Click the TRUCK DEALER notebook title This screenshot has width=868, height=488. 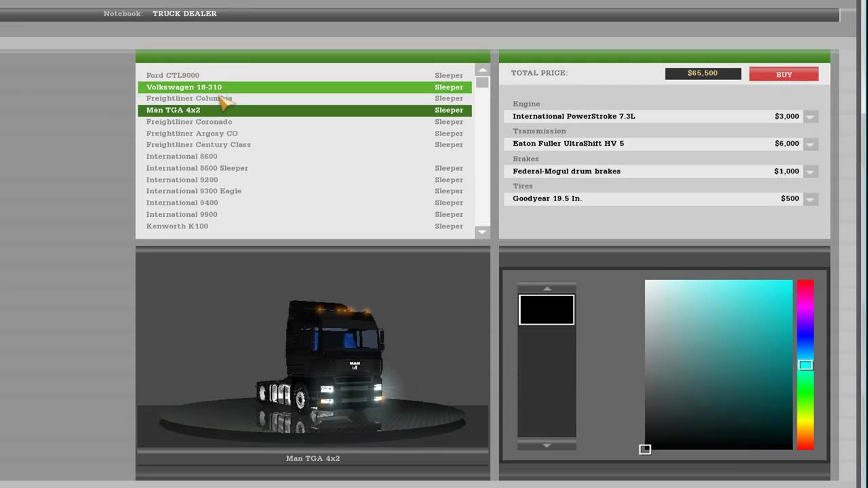pyautogui.click(x=184, y=14)
